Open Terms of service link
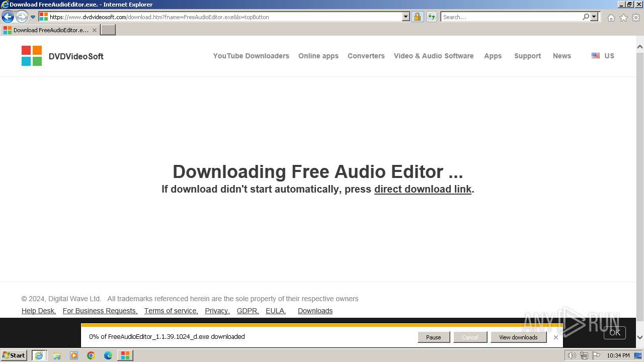 (171, 311)
